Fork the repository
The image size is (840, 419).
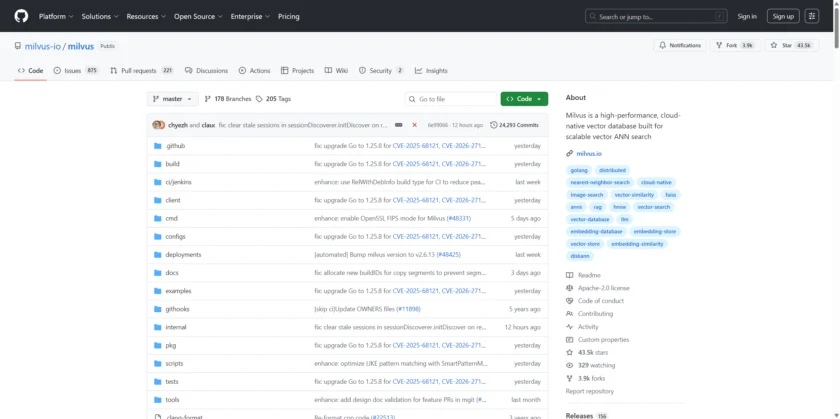coord(735,46)
